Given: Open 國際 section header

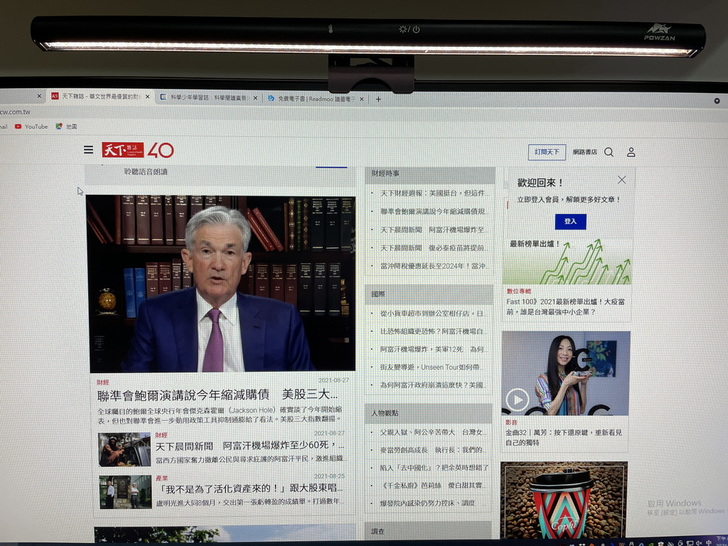Looking at the screenshot, I should point(429,293).
